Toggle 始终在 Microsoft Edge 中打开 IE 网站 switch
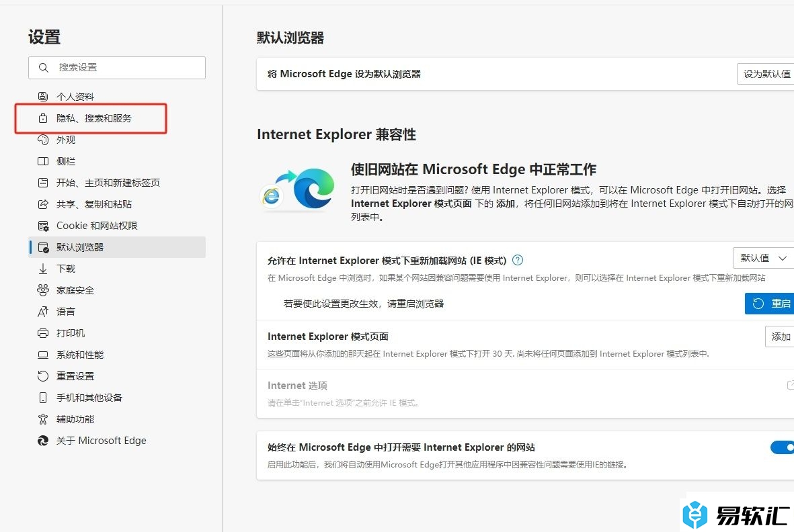Screen dimensions: 794x532 783,447
